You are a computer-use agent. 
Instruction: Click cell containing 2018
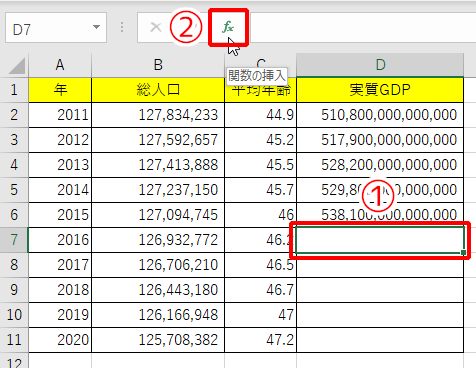click(x=60, y=290)
